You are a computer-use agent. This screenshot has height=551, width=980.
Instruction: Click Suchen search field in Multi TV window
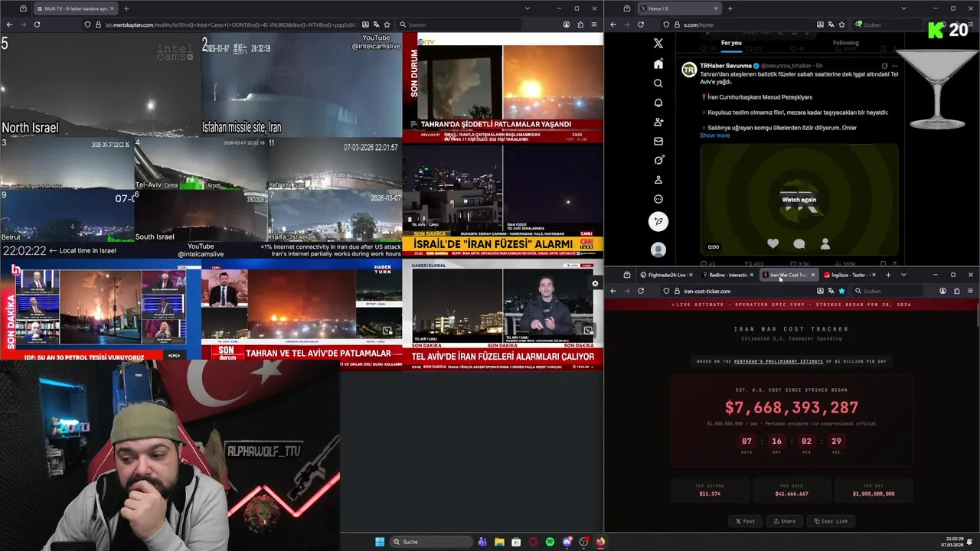(459, 24)
